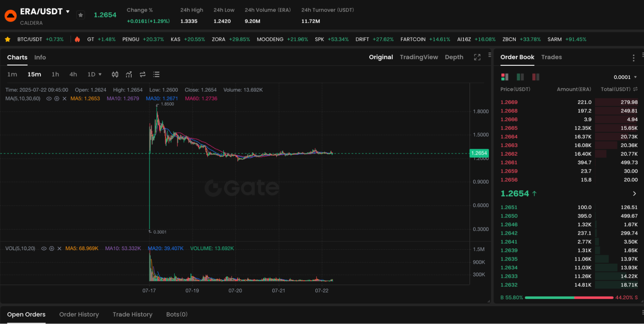Image resolution: width=644 pixels, height=324 pixels.
Task: Switch to the Trades tab
Action: [551, 57]
